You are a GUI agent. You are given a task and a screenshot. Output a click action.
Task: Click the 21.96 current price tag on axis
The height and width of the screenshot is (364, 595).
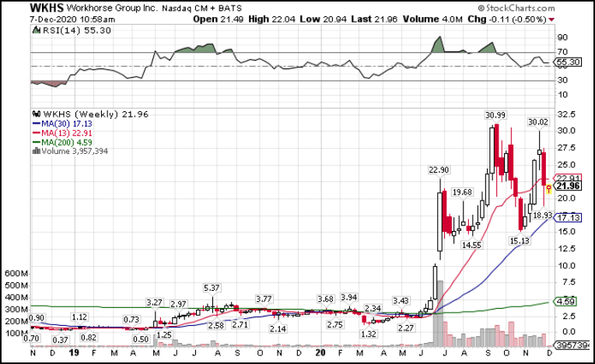568,186
